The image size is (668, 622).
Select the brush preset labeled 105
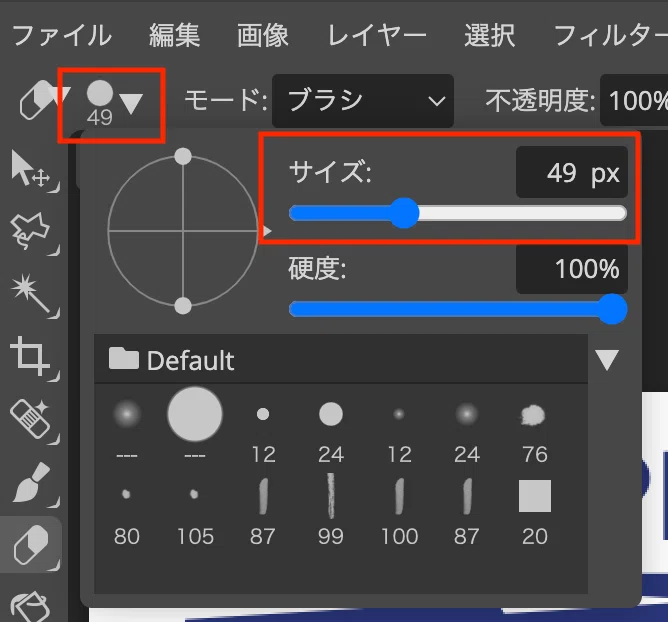[x=195, y=516]
